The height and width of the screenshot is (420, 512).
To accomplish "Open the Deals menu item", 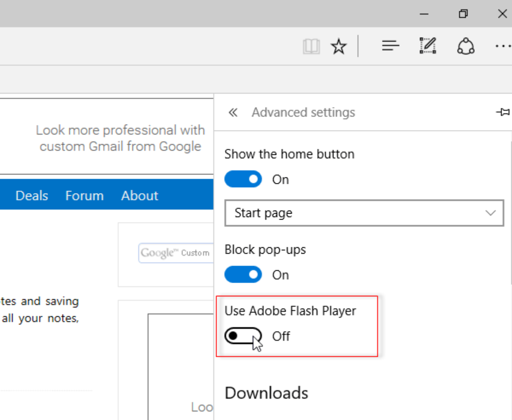I will 32,196.
